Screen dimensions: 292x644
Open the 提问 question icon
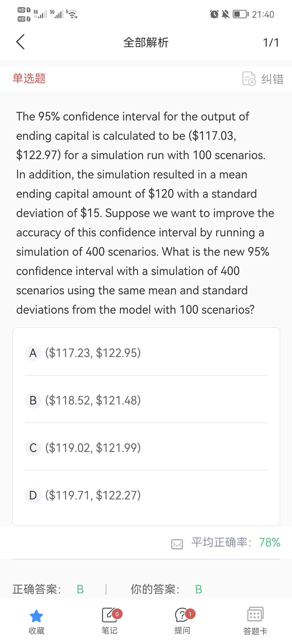pyautogui.click(x=182, y=615)
